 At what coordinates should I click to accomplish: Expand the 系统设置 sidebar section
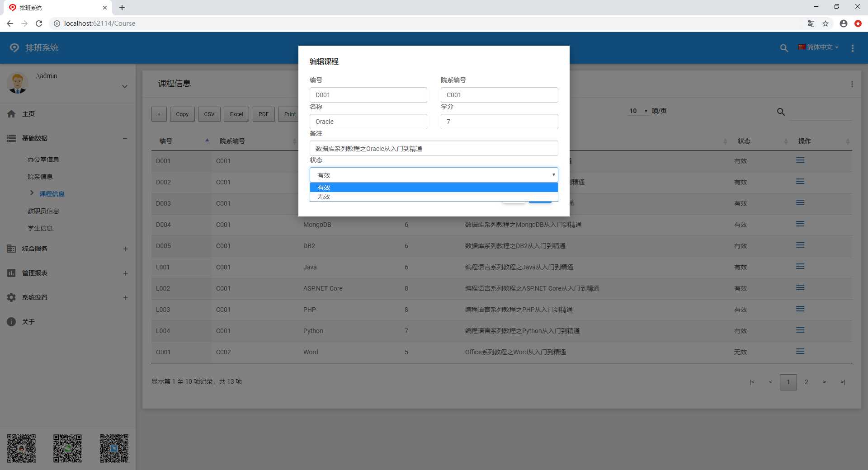tap(125, 298)
